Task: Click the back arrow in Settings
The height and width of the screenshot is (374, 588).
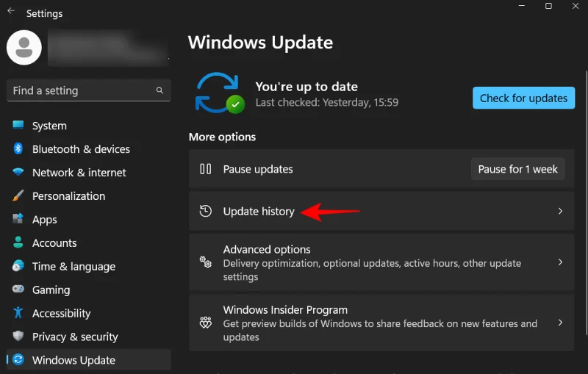Action: (11, 10)
